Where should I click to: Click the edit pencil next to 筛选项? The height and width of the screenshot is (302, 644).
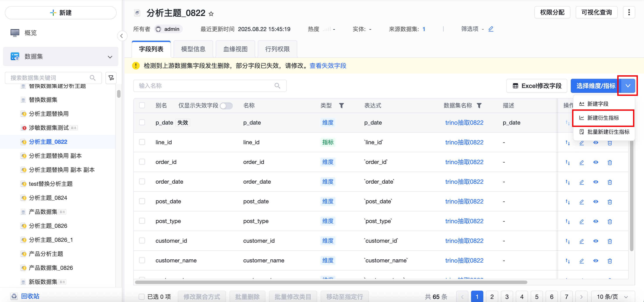pos(491,29)
